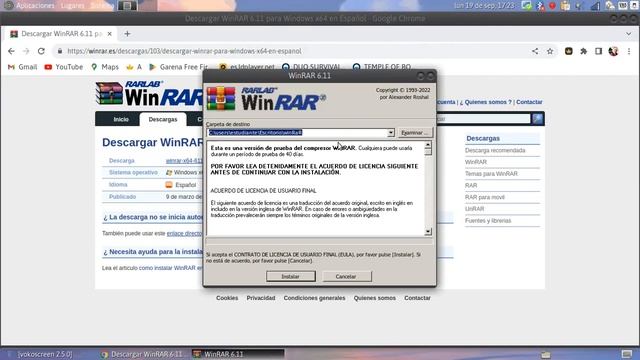Toggle the Chrome side panel icon

pyautogui.click(x=598, y=51)
